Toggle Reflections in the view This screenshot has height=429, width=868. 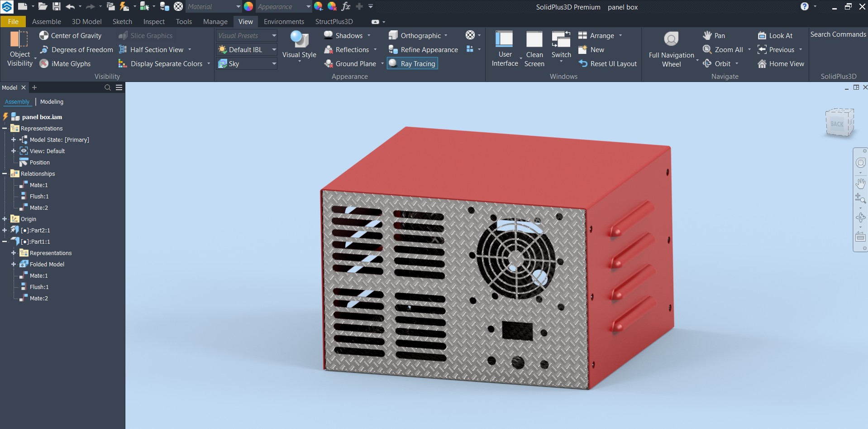tap(346, 50)
